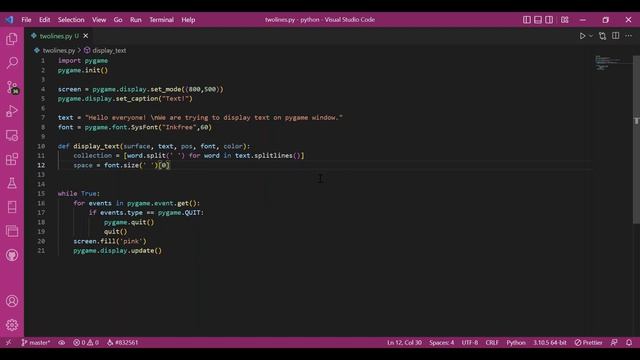Run the Python file with play button
The image size is (640, 360).
coord(582,36)
